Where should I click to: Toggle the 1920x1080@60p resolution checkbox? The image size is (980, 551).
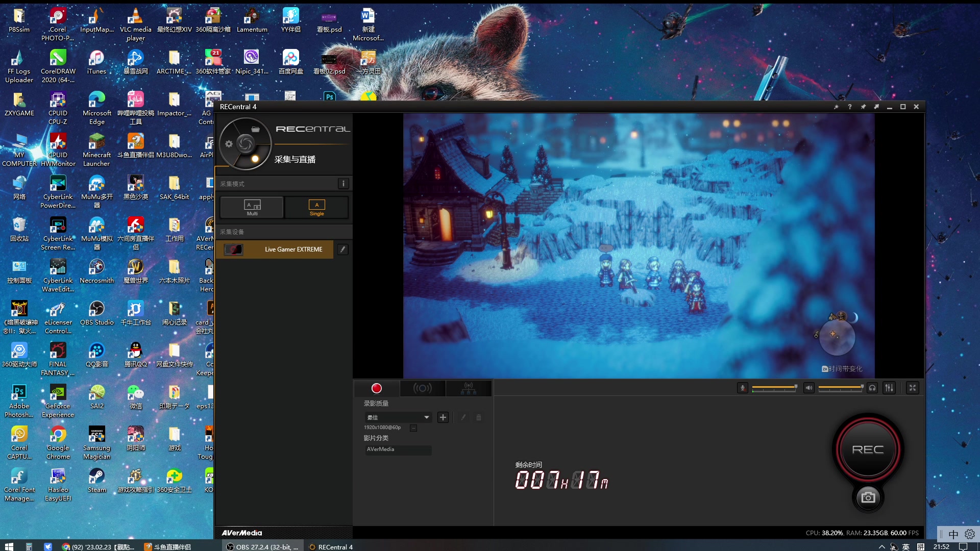(413, 428)
